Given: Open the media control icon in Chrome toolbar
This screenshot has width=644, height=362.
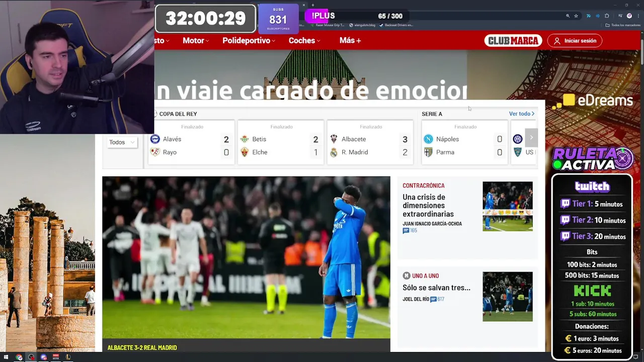Looking at the screenshot, I should click(x=620, y=16).
